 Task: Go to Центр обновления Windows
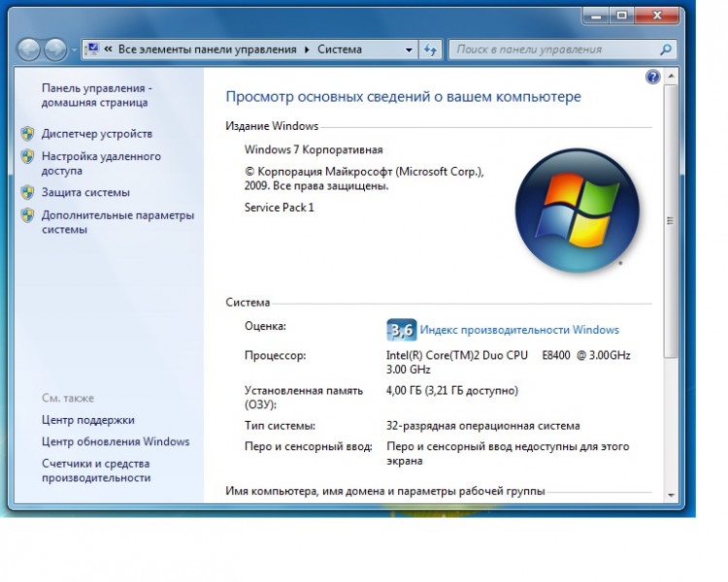(x=116, y=441)
